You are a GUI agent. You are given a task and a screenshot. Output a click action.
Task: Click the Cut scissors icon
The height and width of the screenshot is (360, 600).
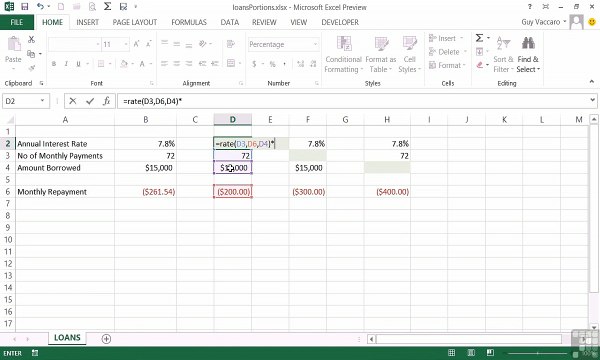tap(31, 39)
